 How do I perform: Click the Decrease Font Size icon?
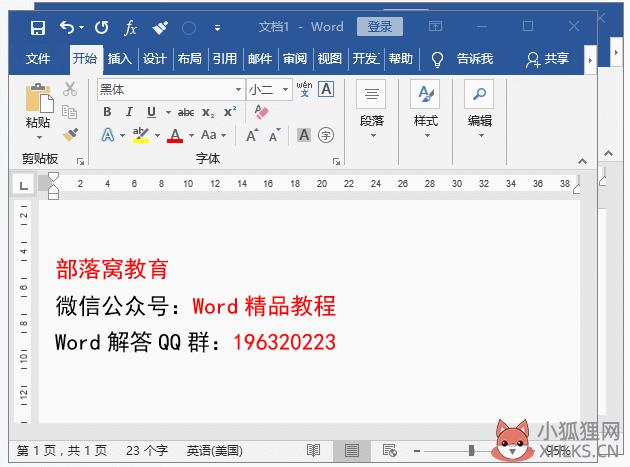pos(275,135)
